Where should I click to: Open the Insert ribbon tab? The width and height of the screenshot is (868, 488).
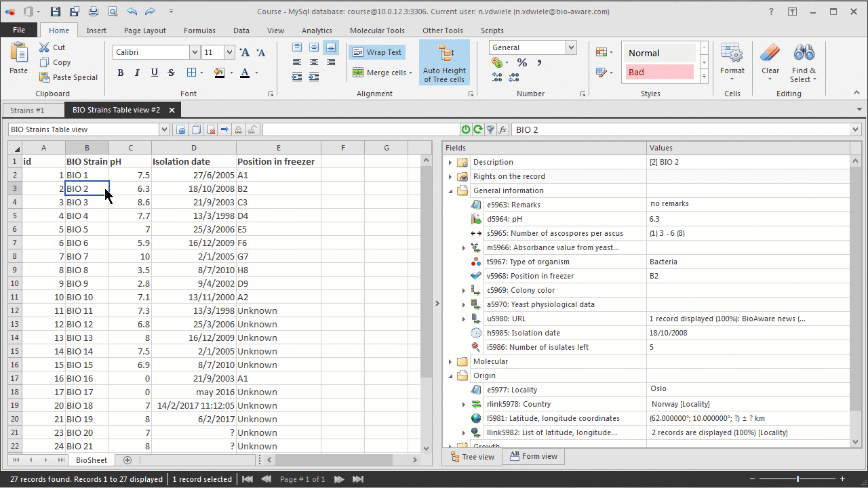pyautogui.click(x=96, y=30)
